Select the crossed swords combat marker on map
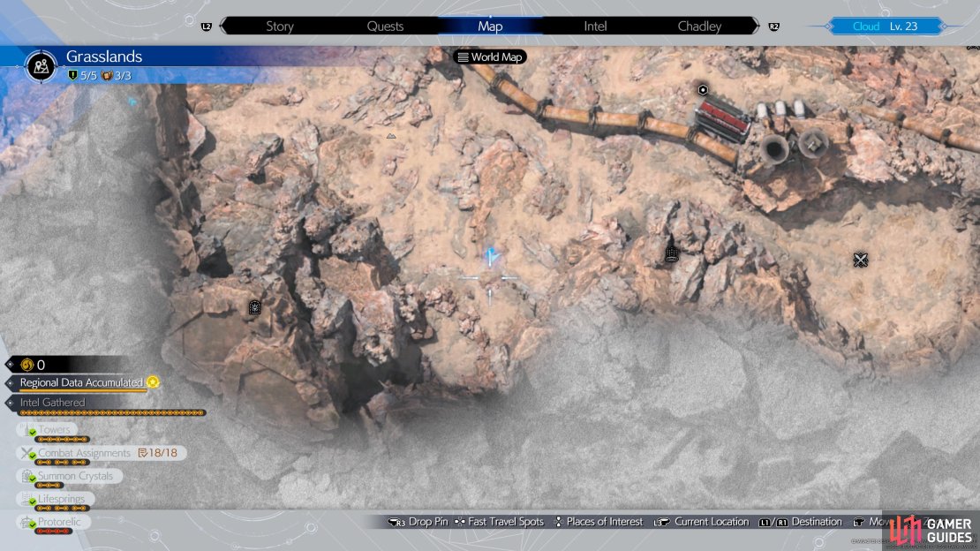The image size is (980, 551). point(861,260)
